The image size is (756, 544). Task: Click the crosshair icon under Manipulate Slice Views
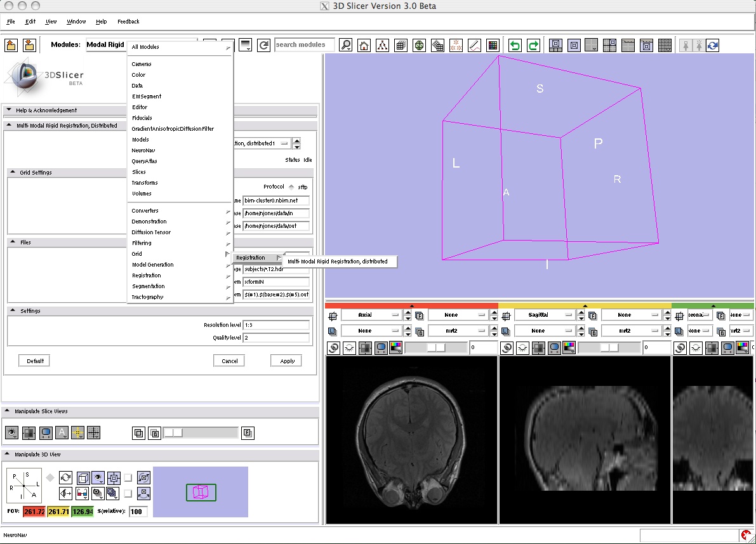(x=93, y=433)
